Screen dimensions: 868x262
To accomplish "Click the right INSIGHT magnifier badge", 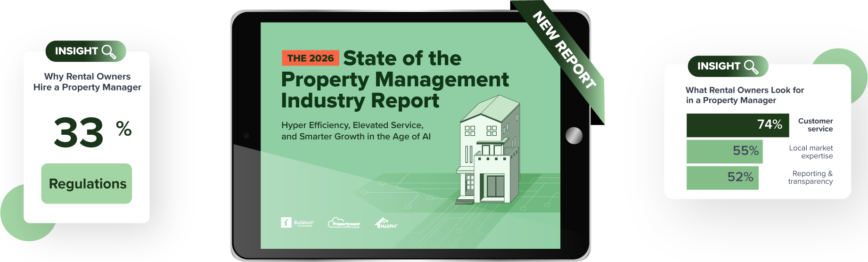I will pos(728,66).
